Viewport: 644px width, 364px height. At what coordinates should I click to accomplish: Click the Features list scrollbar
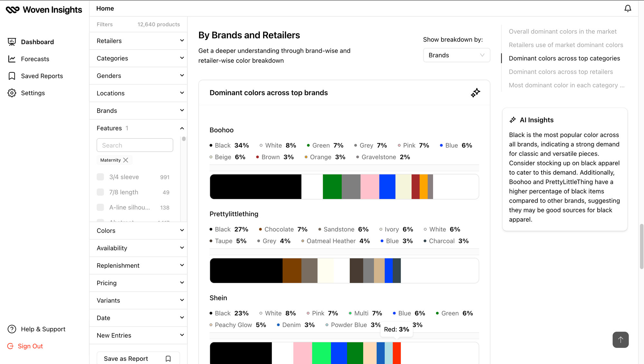(184, 139)
